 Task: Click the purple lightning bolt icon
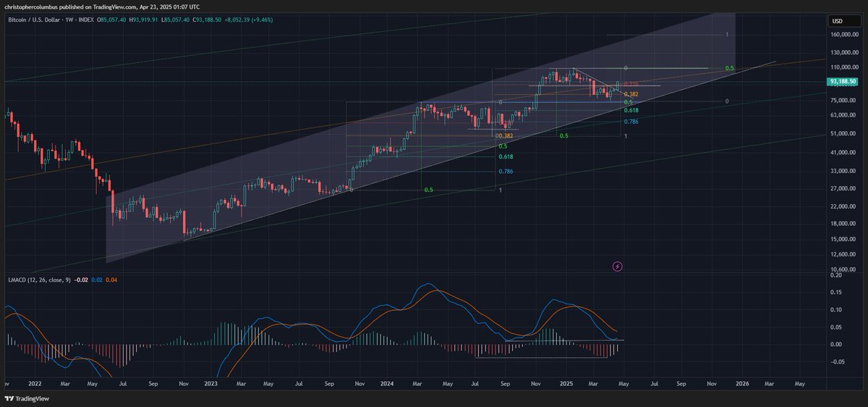pos(617,267)
